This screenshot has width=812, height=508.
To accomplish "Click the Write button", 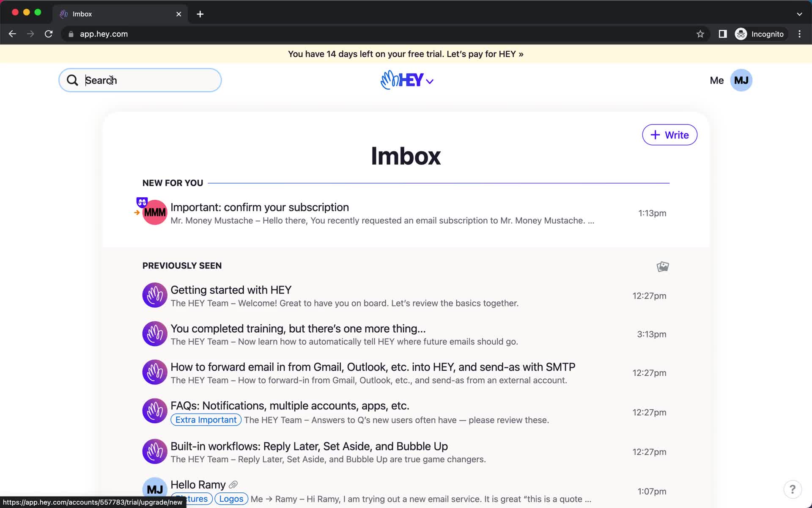I will click(669, 135).
